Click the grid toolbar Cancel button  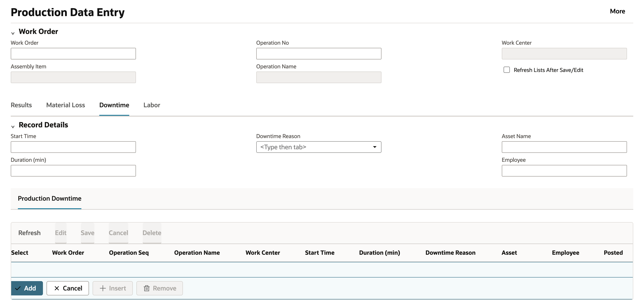tap(119, 233)
